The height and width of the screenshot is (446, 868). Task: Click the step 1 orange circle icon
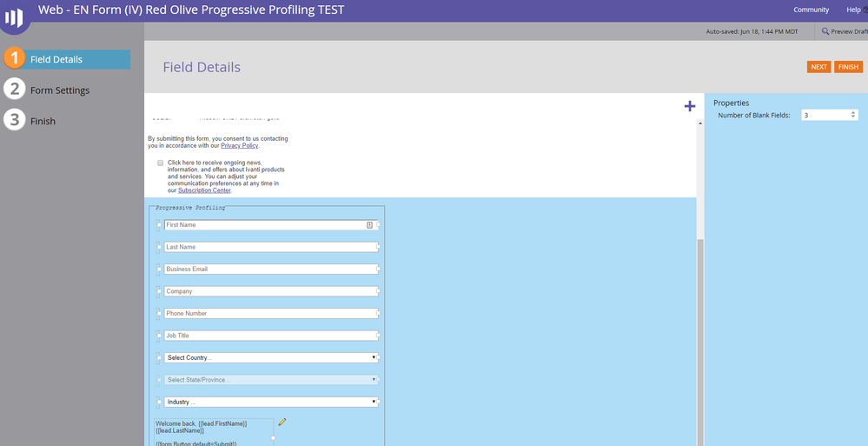coord(15,59)
